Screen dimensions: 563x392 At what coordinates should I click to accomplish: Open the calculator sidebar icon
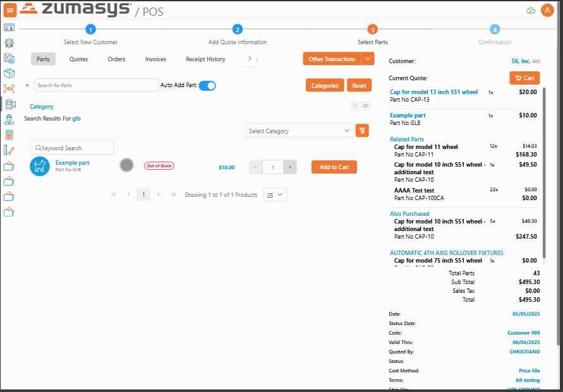tap(9, 135)
